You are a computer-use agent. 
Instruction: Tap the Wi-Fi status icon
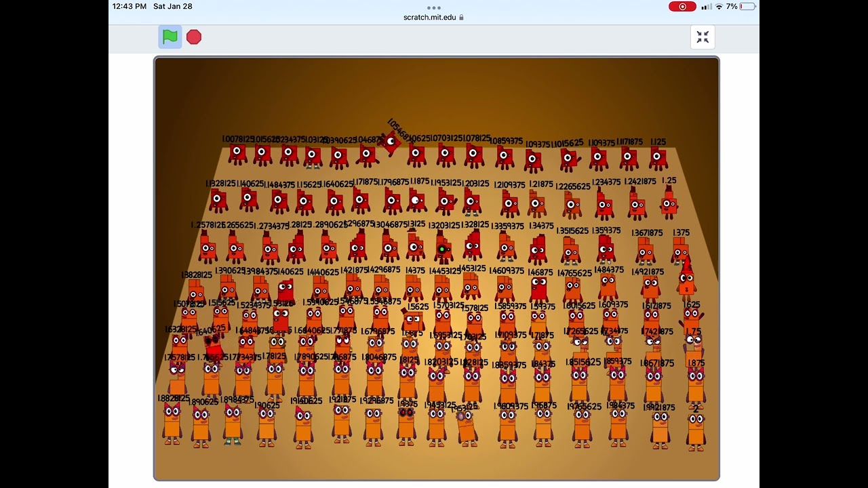coord(719,7)
